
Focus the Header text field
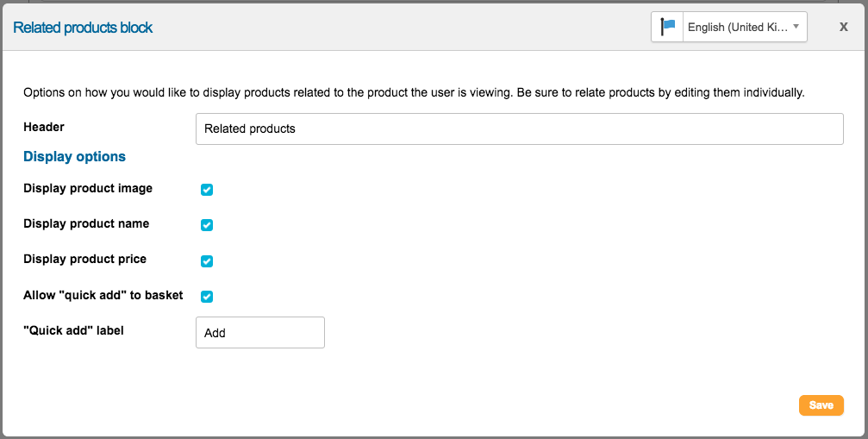coord(519,129)
